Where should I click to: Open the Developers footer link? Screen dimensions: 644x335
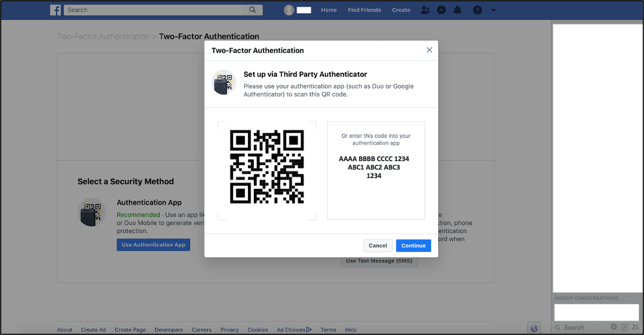[168, 330]
